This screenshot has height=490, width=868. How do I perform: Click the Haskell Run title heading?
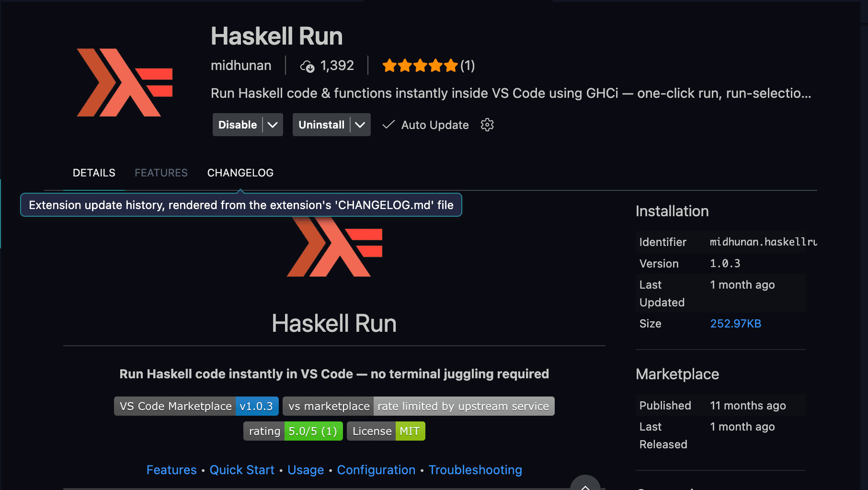point(277,36)
